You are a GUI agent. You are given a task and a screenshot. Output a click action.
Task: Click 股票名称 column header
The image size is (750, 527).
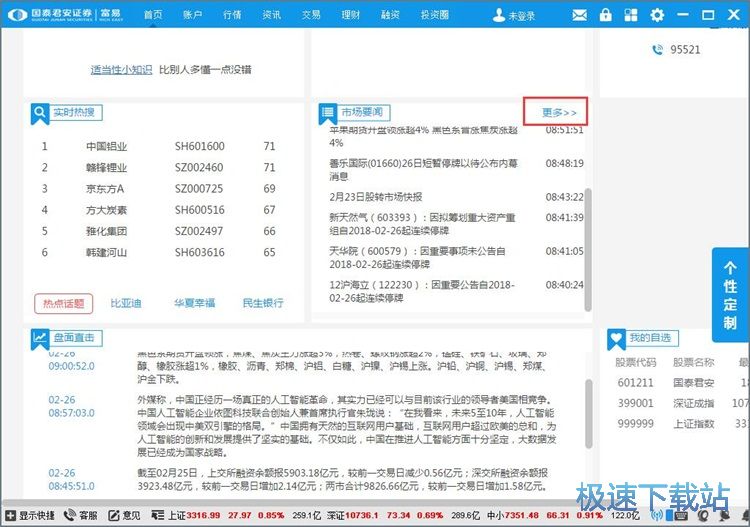pos(694,362)
